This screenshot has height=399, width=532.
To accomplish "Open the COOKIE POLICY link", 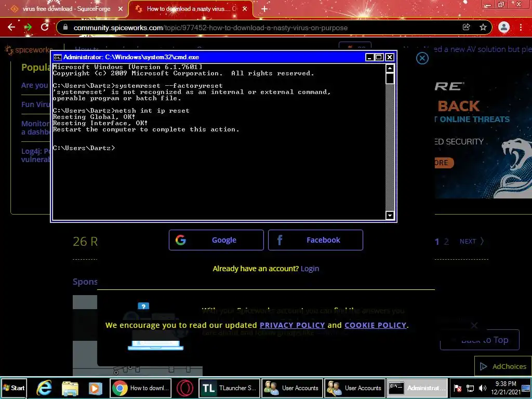I will pos(375,325).
